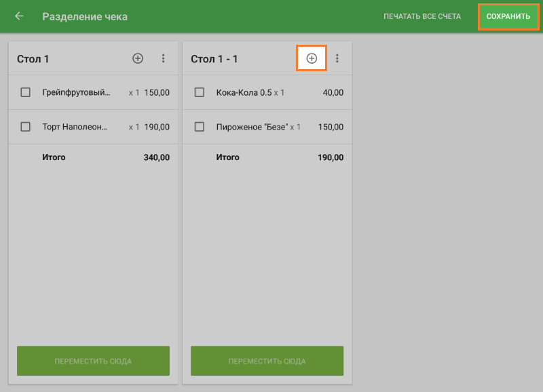Screen dimensions: 543x392
Task: Click the Стол 1 - 1 card title
Action: pos(214,59)
